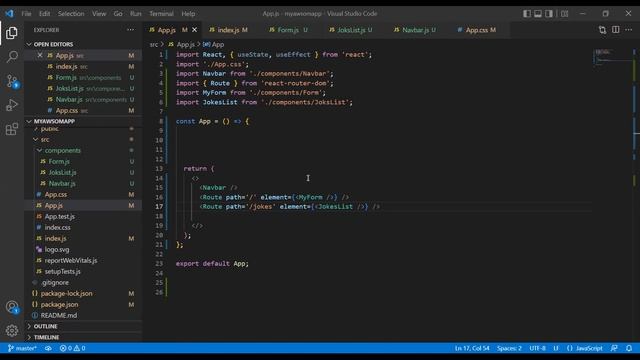Image resolution: width=640 pixels, height=360 pixels.
Task: Open App.test.js in the file tree
Action: [x=60, y=217]
